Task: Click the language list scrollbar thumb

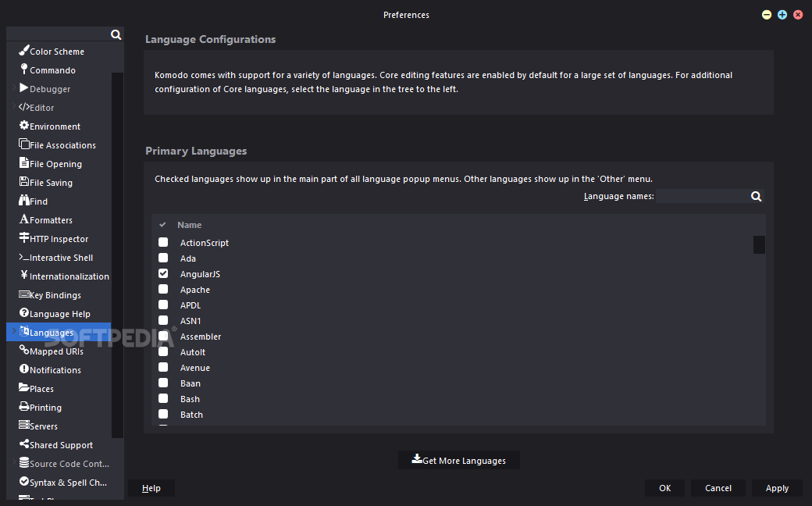Action: (759, 245)
